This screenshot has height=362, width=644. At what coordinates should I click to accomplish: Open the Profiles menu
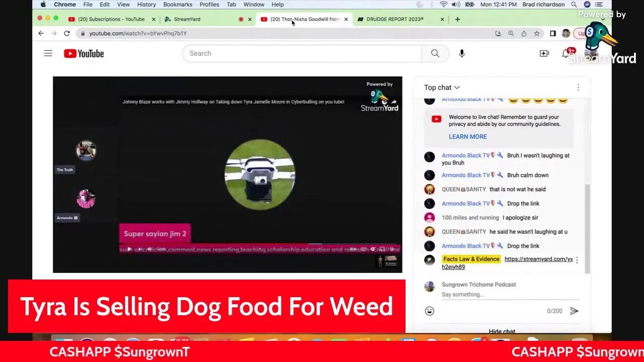point(209,5)
